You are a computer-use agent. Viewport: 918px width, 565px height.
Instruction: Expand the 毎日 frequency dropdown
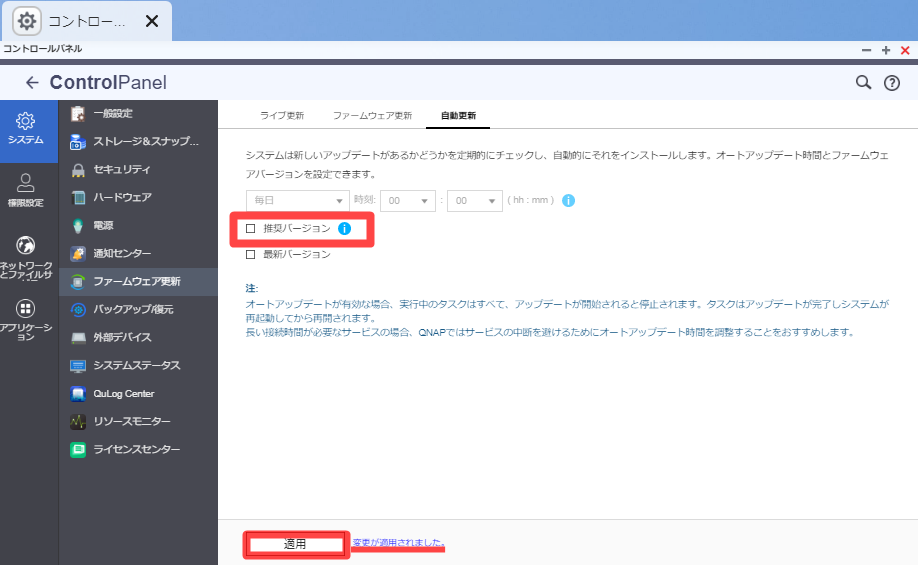pyautogui.click(x=297, y=201)
